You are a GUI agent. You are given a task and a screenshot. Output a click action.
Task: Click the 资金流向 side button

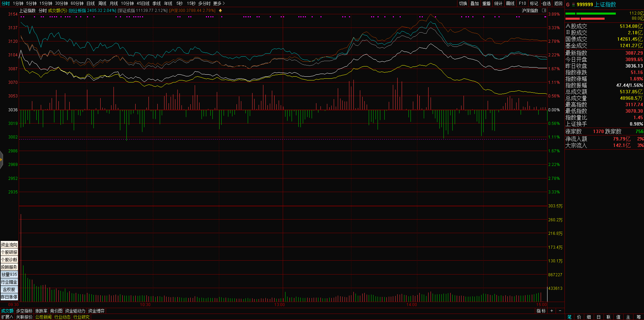(x=9, y=245)
